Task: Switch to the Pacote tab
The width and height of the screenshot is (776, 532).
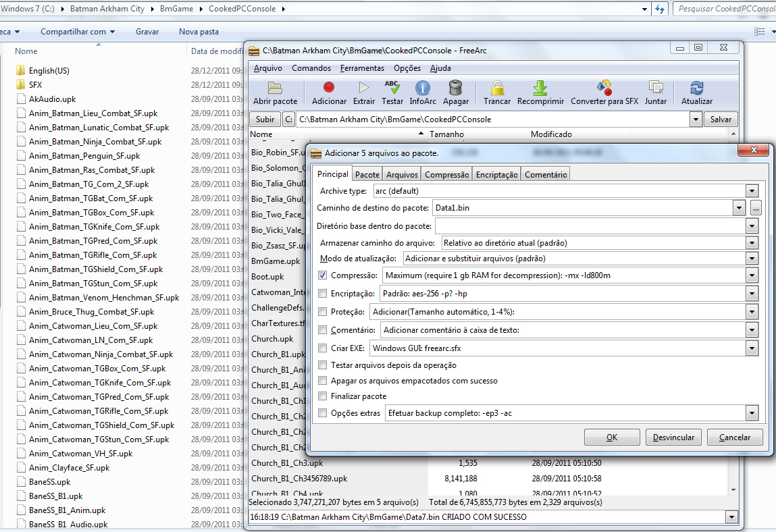Action: pos(367,175)
